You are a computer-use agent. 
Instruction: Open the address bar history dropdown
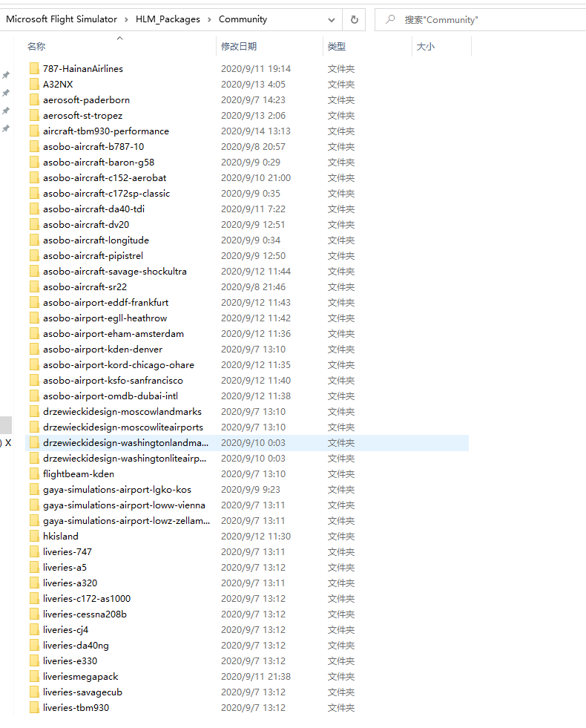click(332, 20)
